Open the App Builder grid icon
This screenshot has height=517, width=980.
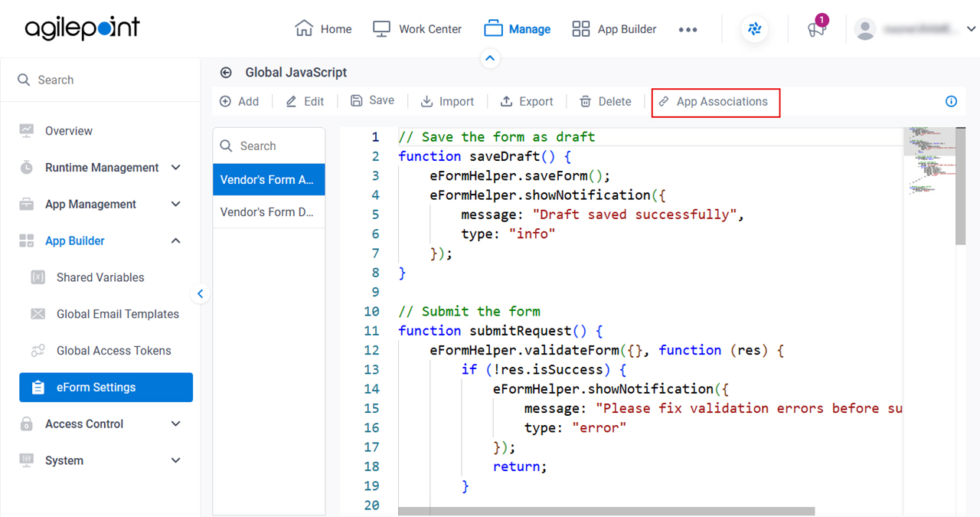point(581,28)
